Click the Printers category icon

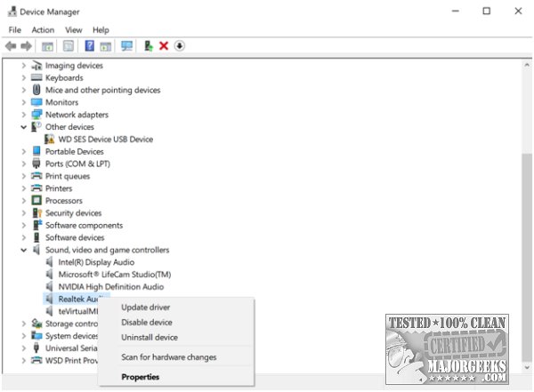point(36,188)
